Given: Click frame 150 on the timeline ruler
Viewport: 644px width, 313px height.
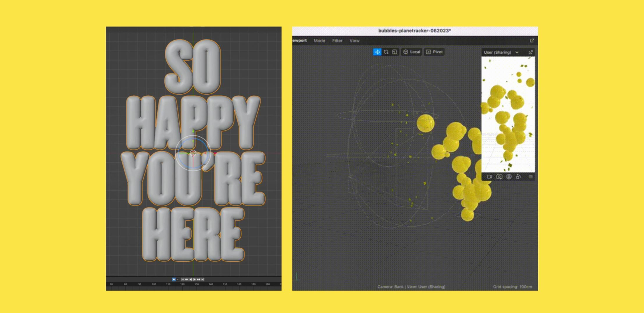Looking at the screenshot, I should tap(225, 284).
